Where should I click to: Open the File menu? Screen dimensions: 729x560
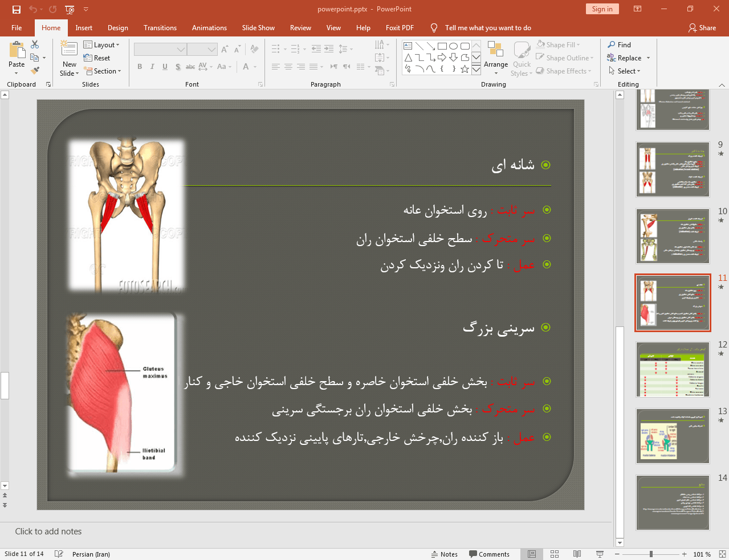[x=17, y=28]
